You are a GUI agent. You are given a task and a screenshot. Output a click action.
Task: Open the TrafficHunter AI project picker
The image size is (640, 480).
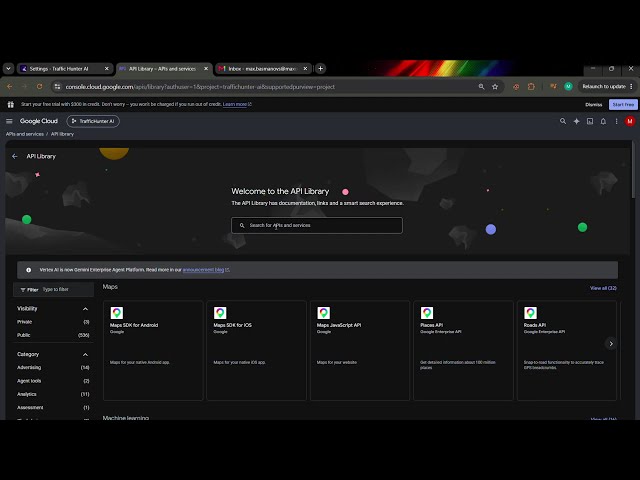pos(93,121)
